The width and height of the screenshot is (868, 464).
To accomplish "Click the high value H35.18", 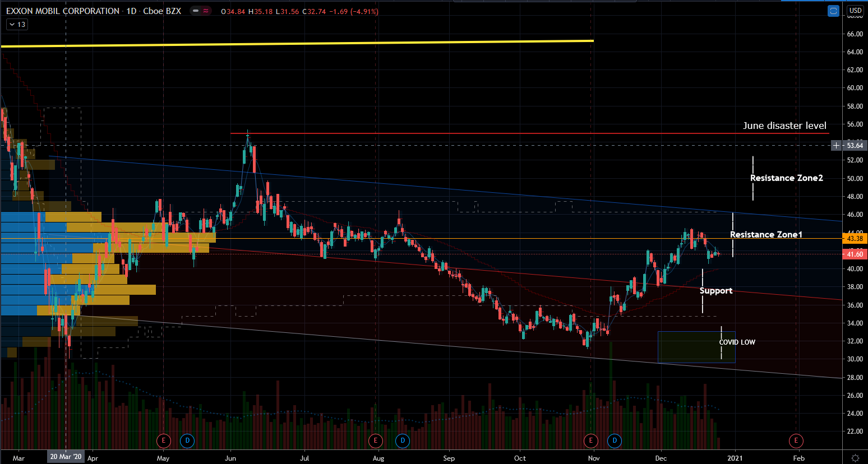I will (x=260, y=12).
